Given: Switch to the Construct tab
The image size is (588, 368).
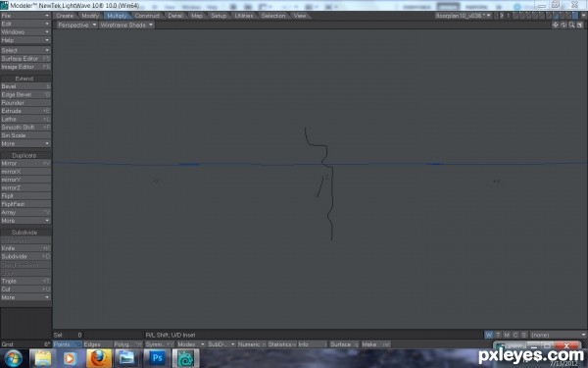Looking at the screenshot, I should point(147,16).
